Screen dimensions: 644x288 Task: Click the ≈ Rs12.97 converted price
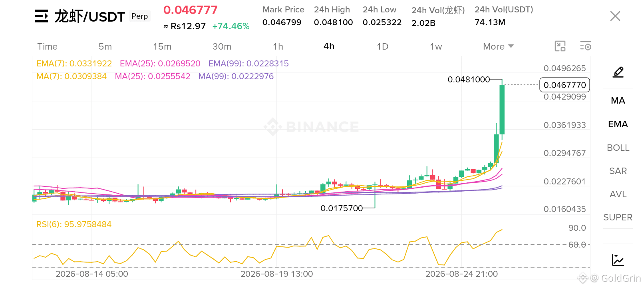[x=185, y=26]
